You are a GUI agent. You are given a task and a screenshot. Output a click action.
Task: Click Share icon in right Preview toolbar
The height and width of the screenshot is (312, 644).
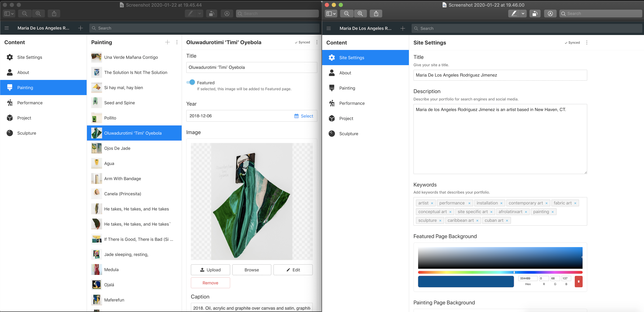(x=376, y=14)
